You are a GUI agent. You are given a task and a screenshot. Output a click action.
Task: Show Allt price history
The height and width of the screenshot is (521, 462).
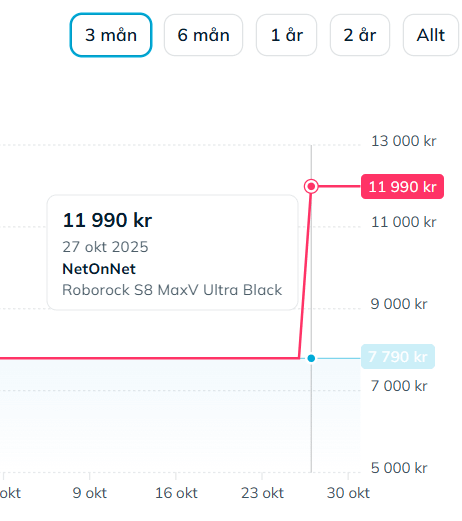click(x=431, y=35)
